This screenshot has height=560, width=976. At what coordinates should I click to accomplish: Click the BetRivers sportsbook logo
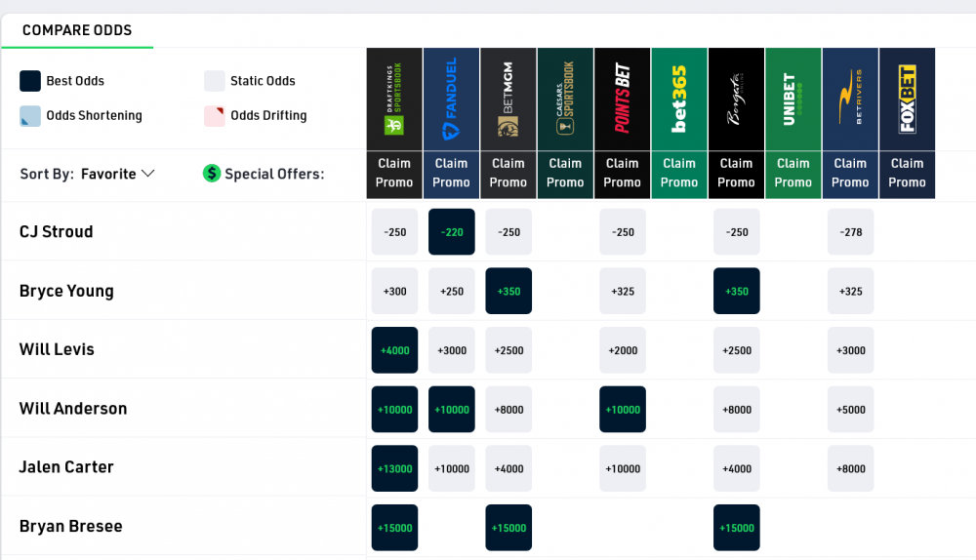850,100
